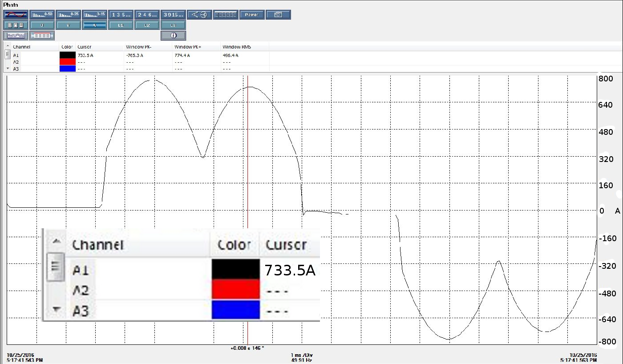
Task: Select the three-panel layout icon
Action: 16,25
